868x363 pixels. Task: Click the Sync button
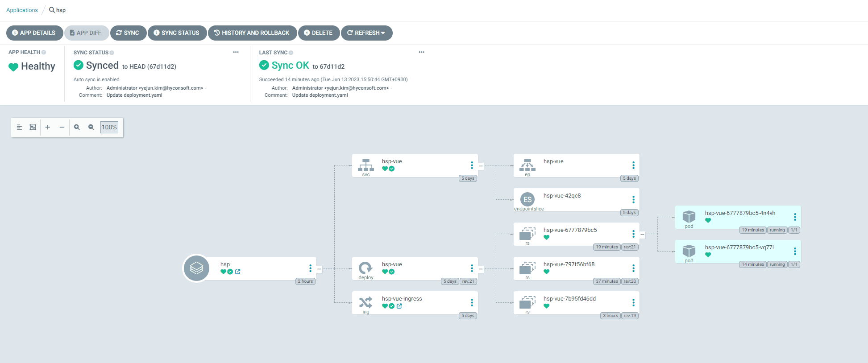pos(128,33)
